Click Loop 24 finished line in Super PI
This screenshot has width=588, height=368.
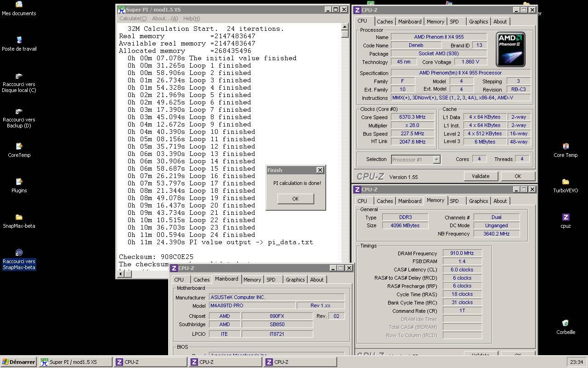(189, 235)
